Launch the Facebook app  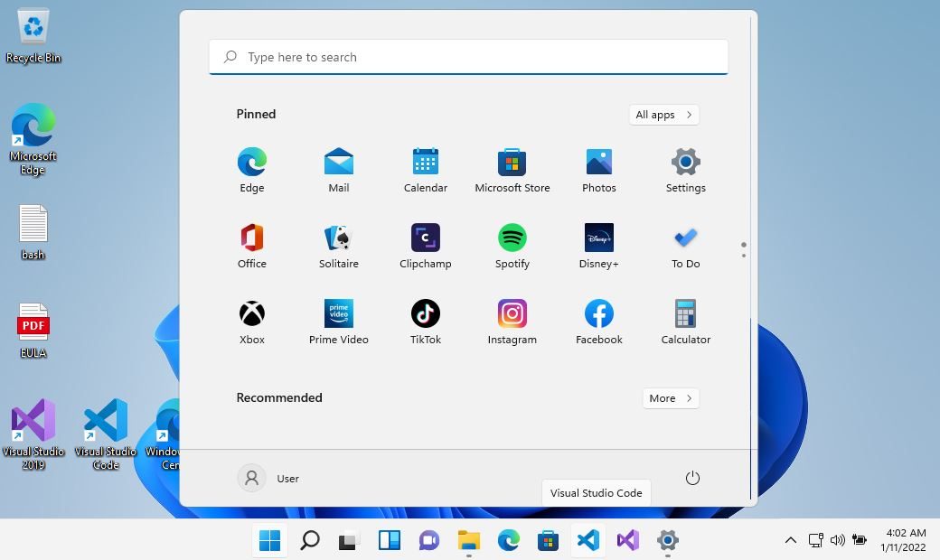click(599, 322)
